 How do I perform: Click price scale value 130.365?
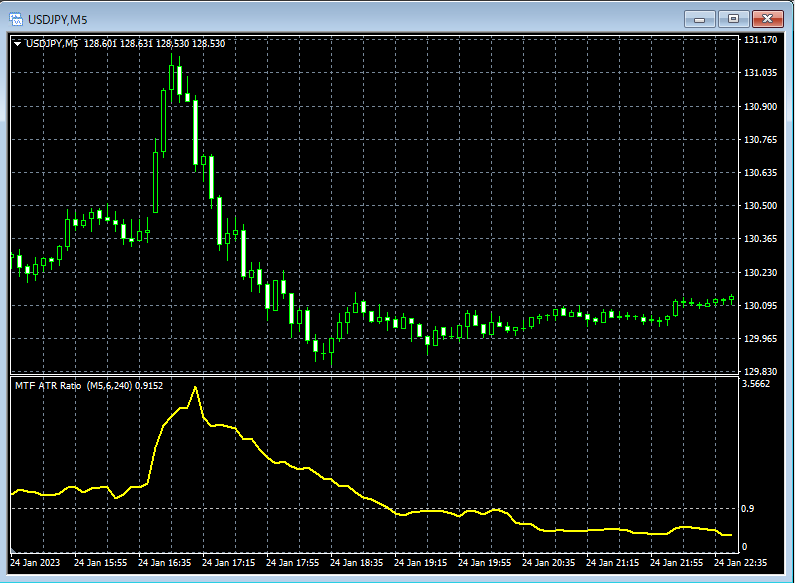[760, 239]
